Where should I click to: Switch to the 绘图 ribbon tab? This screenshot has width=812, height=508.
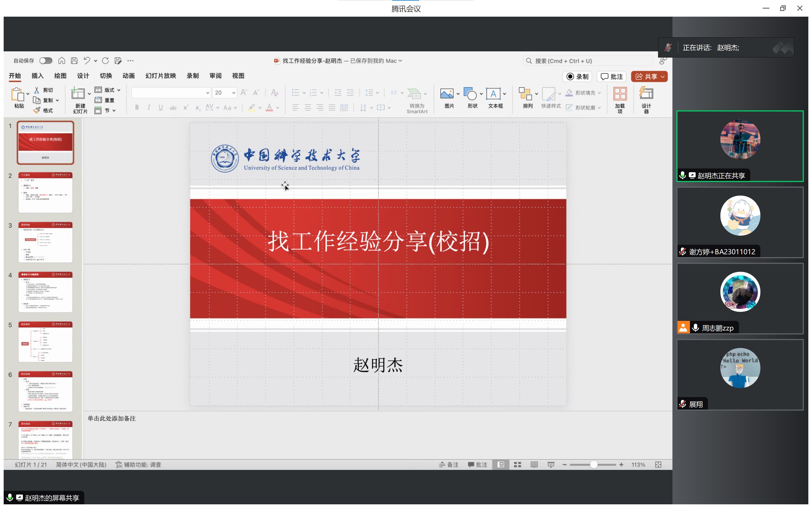60,76
